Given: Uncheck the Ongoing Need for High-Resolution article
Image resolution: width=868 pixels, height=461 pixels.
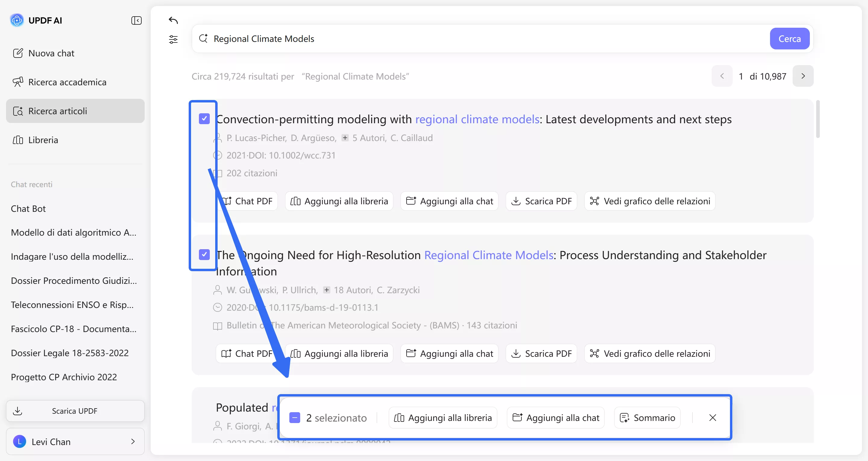Looking at the screenshot, I should pyautogui.click(x=204, y=254).
